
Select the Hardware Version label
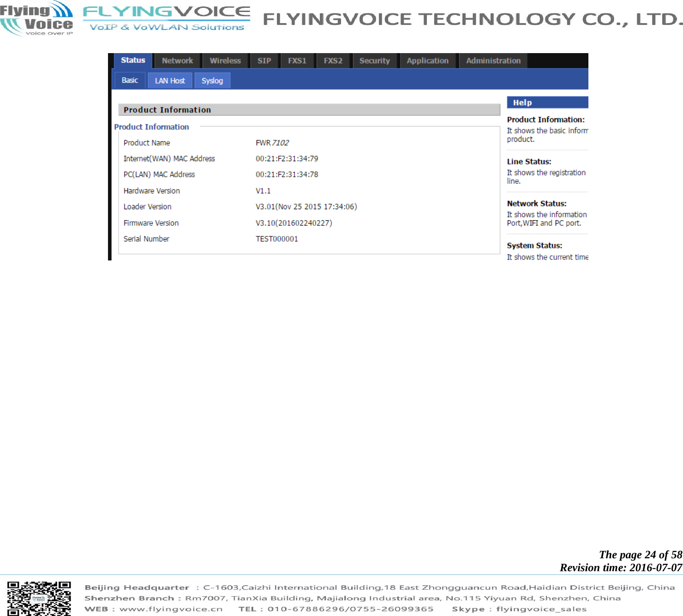(152, 191)
